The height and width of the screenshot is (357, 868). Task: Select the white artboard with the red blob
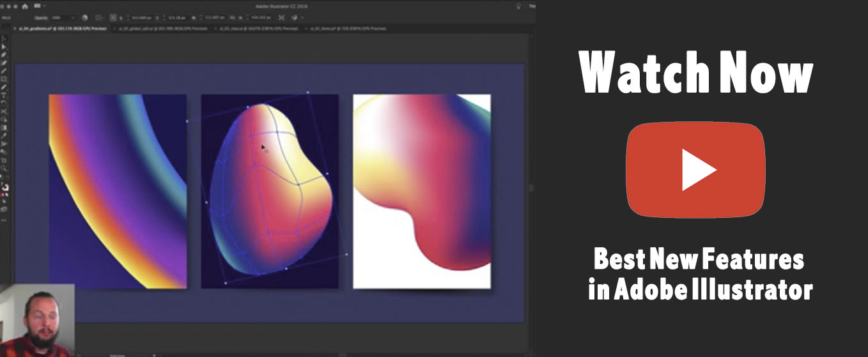[x=422, y=191]
